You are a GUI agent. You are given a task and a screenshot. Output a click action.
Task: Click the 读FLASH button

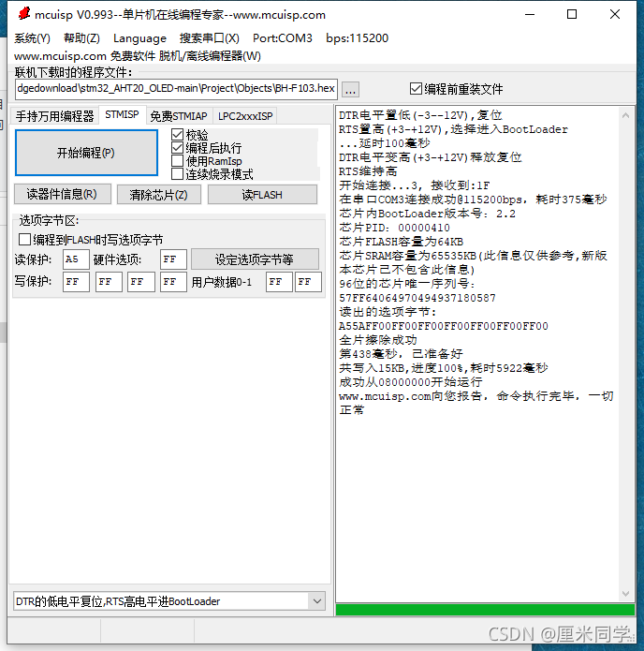point(262,194)
